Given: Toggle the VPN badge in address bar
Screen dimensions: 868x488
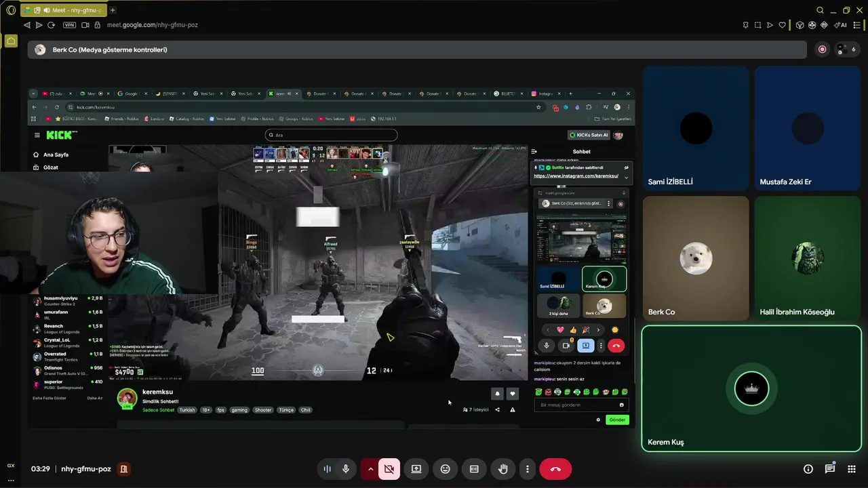Looking at the screenshot, I should 69,25.
